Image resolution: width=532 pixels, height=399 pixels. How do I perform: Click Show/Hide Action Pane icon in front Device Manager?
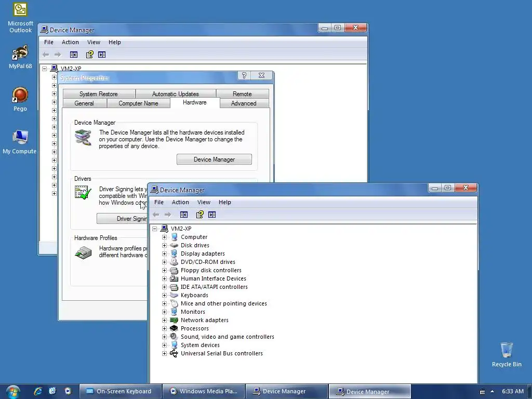[212, 215]
